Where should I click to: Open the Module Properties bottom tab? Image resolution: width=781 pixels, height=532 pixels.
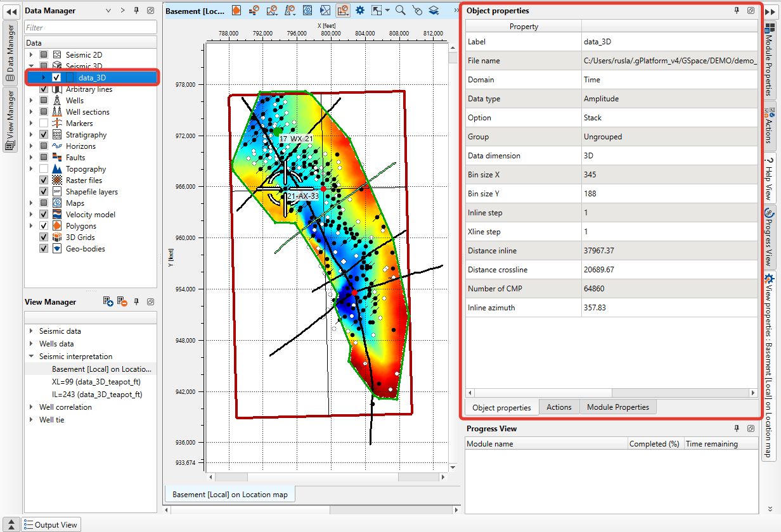pyautogui.click(x=617, y=407)
